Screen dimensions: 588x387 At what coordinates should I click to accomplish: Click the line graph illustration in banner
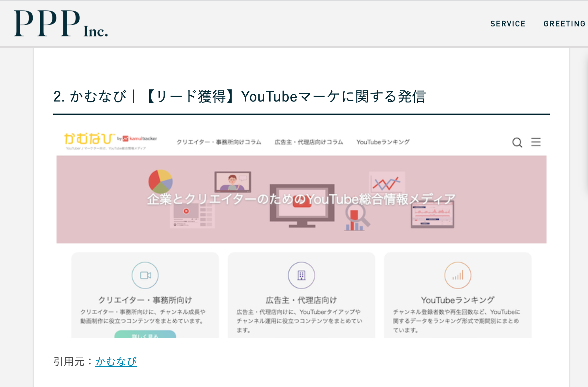click(387, 183)
